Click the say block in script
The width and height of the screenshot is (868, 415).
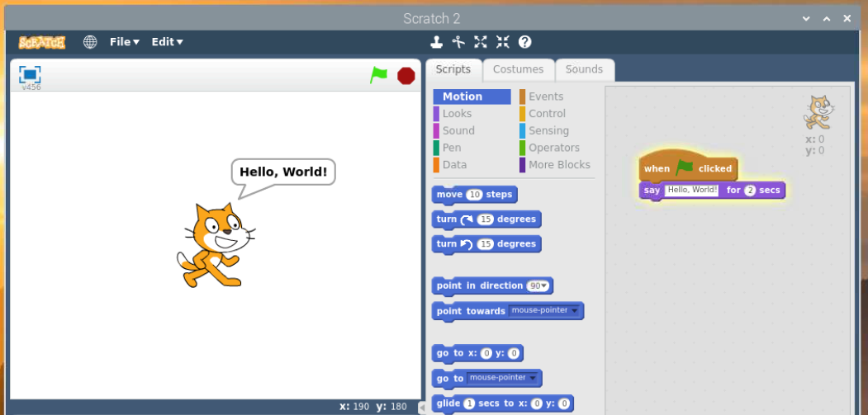point(712,191)
